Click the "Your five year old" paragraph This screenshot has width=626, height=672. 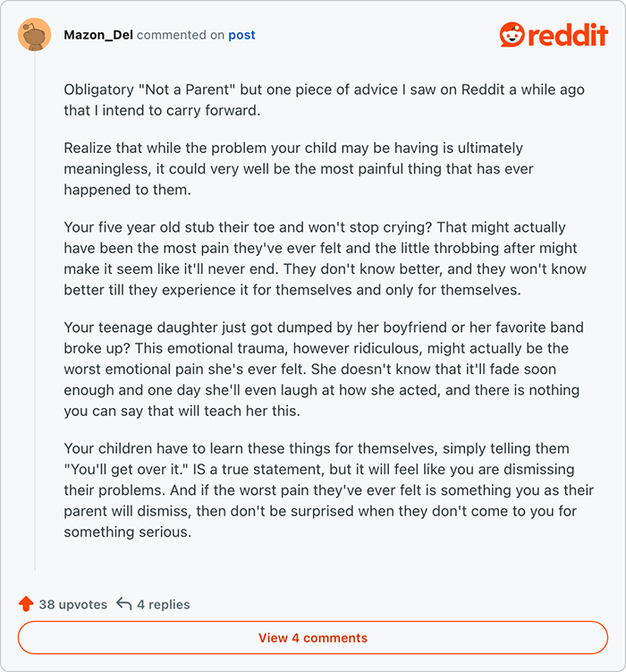click(x=325, y=259)
